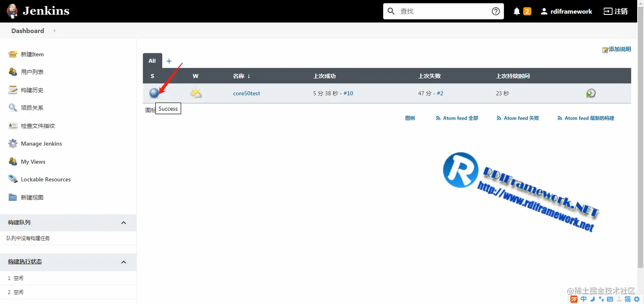The height and width of the screenshot is (304, 644).
Task: Click the 构建执行状态 heading link
Action: 25,261
